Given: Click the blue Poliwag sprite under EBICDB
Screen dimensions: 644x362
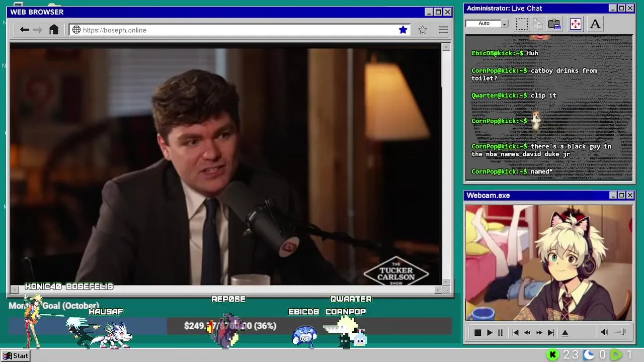Looking at the screenshot, I should (x=305, y=336).
